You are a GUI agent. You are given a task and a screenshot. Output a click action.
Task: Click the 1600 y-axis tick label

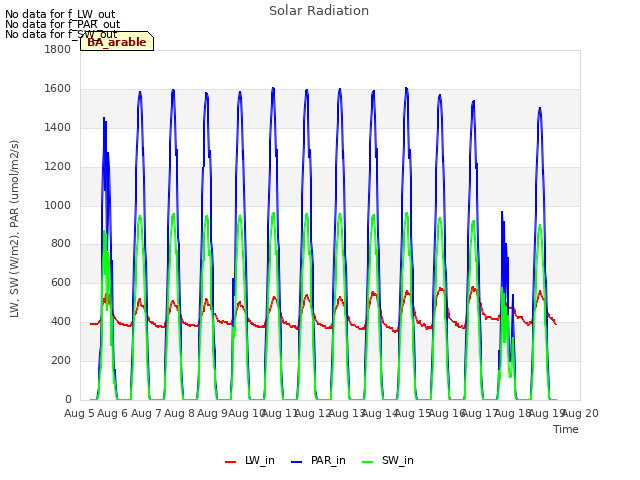pyautogui.click(x=58, y=89)
